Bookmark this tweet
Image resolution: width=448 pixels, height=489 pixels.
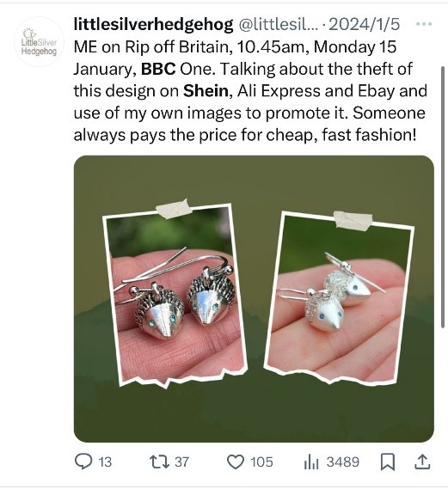388,461
